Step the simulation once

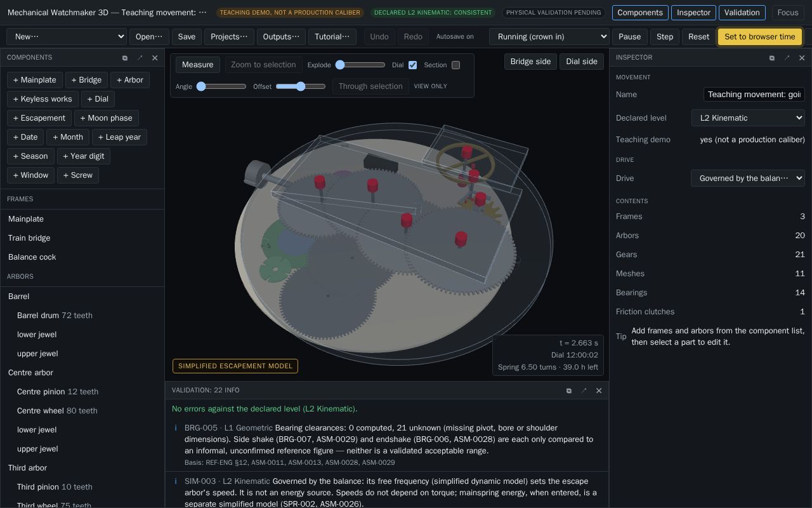point(665,37)
